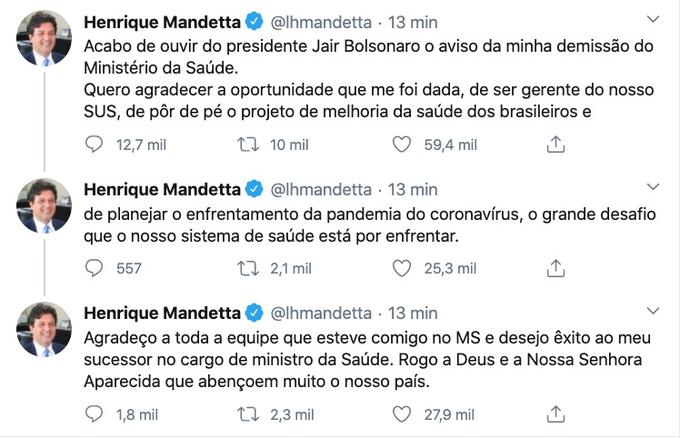Reply to the first tweet about demissão
680x438 pixels.
pyautogui.click(x=94, y=145)
